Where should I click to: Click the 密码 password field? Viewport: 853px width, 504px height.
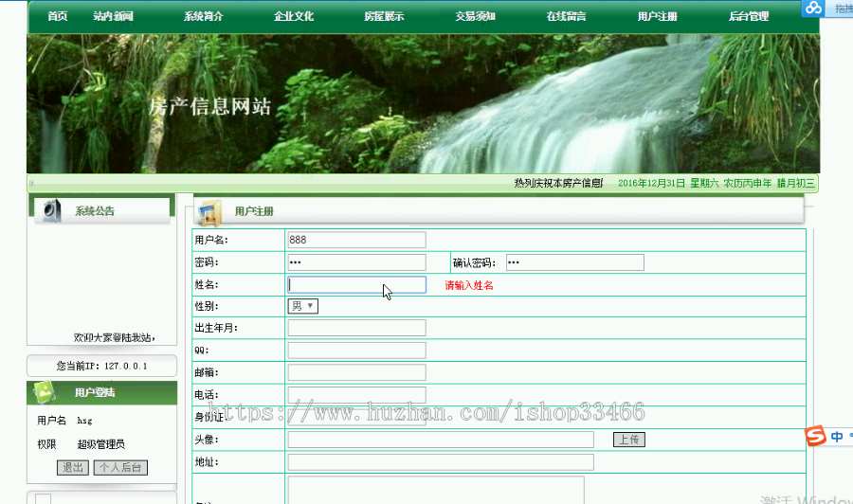(x=356, y=262)
